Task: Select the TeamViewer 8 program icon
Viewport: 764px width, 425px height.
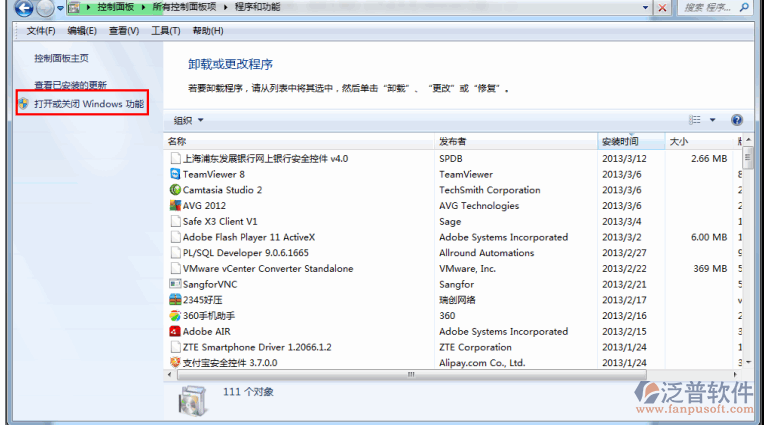Action: tap(175, 174)
